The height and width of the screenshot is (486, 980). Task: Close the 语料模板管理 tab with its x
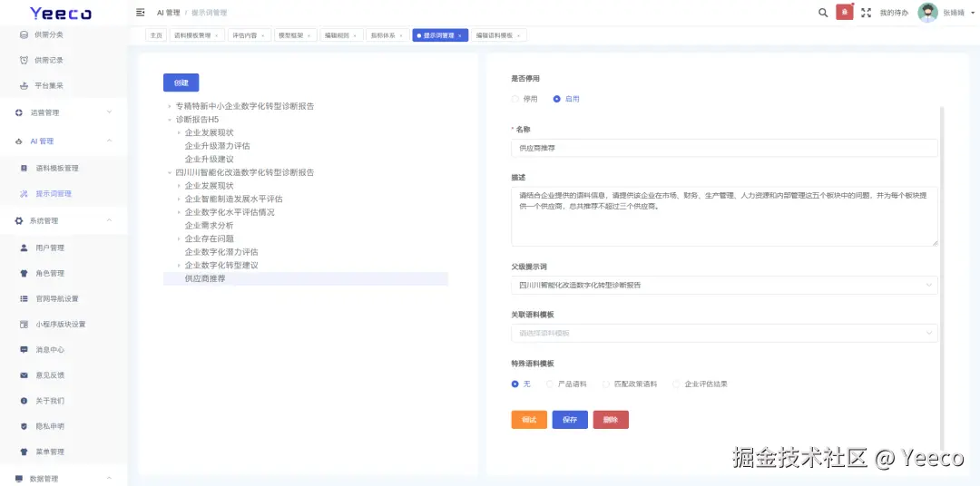216,35
